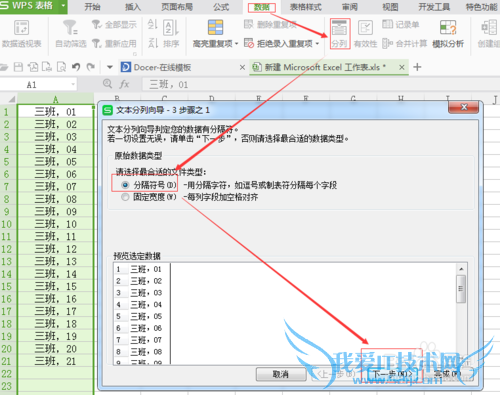500x395 pixels.
Task: Click the undo arrow icon
Action: tap(76, 67)
